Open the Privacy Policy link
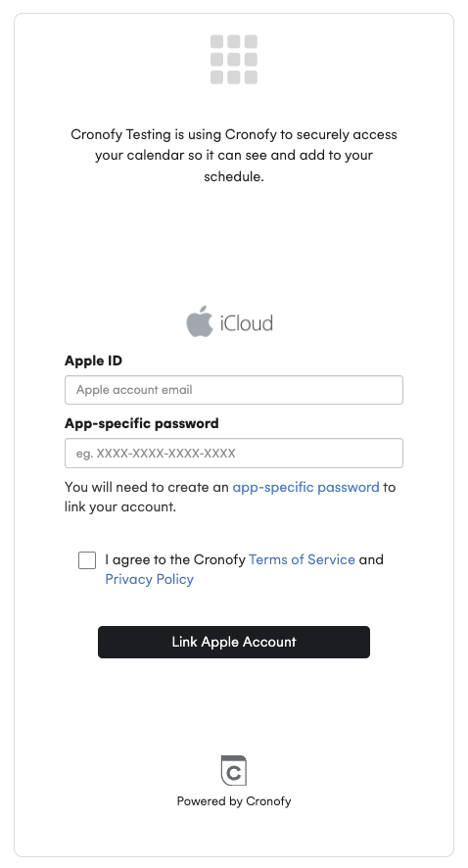 (150, 579)
